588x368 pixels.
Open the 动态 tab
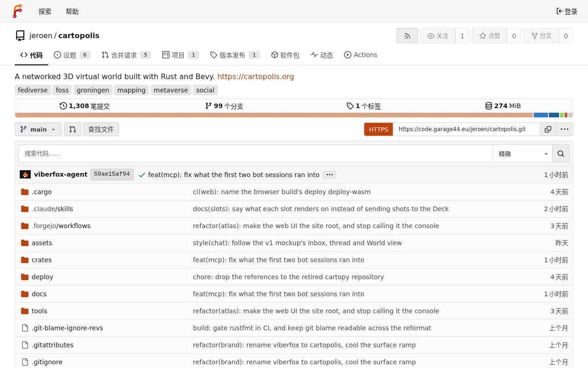322,55
